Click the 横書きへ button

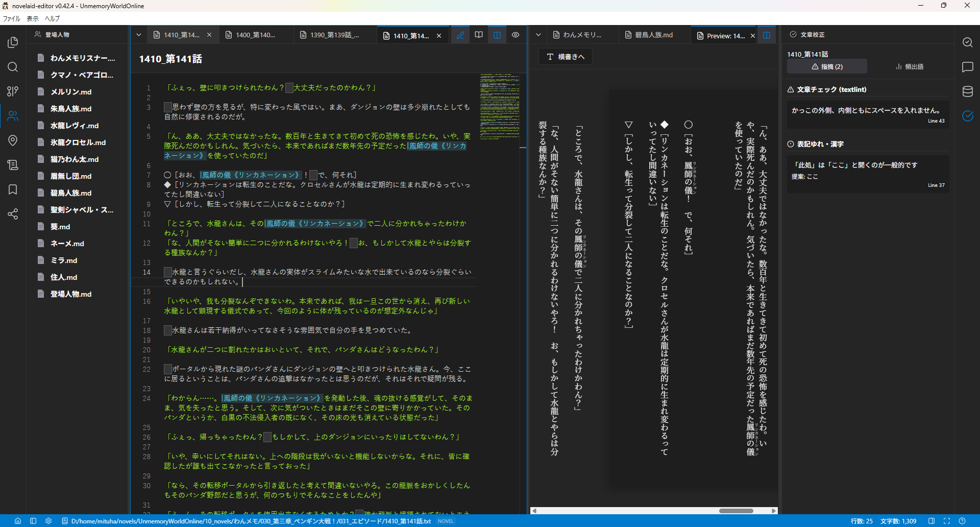(566, 57)
